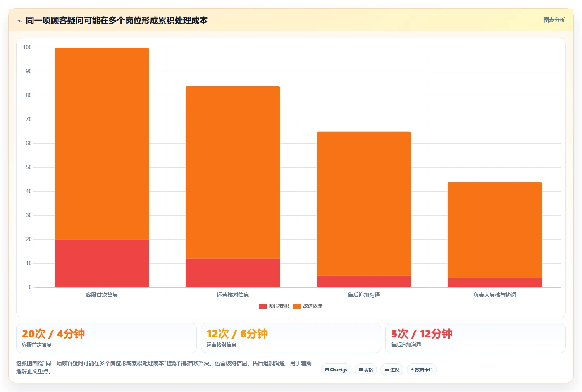Screen dimensions: 582x392
Task: Click the description paragraph below the cards
Action: click(x=164, y=367)
